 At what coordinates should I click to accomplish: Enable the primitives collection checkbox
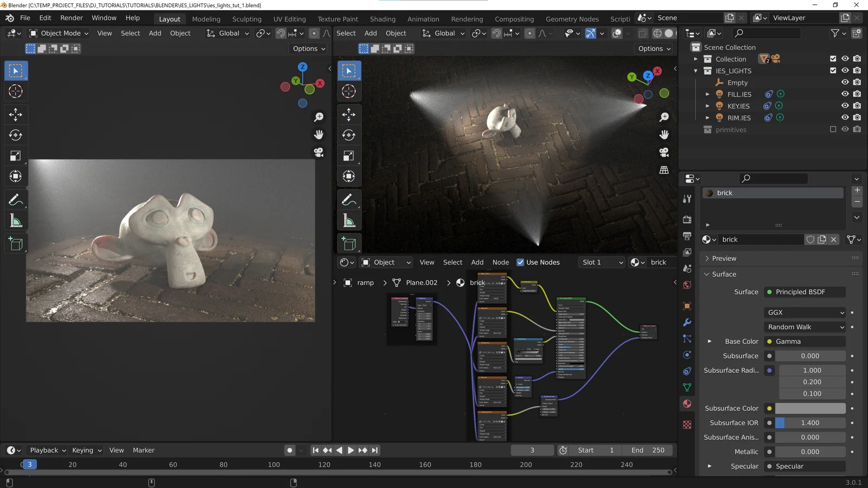pos(833,129)
